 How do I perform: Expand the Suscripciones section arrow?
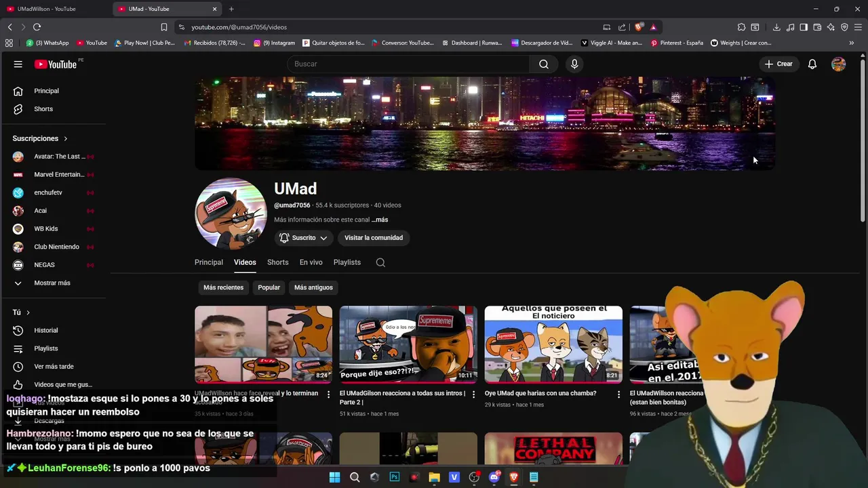click(x=66, y=138)
